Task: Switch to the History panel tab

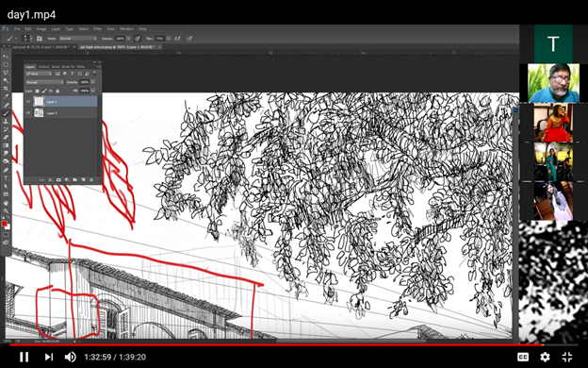Action: (44, 67)
